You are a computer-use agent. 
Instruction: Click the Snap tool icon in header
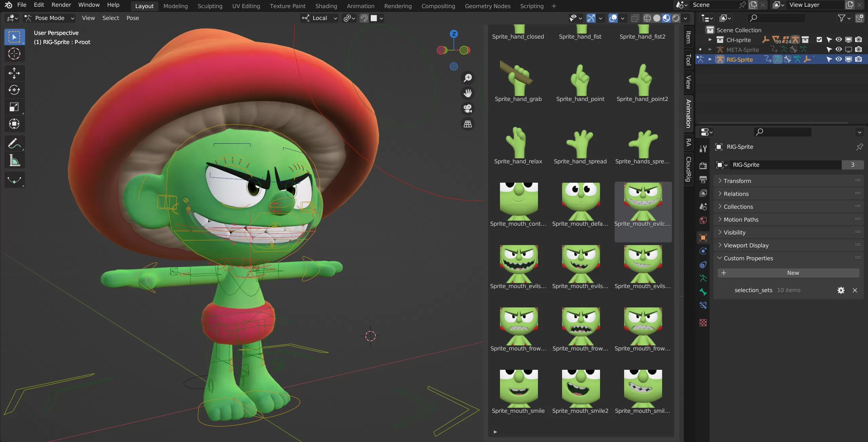[x=364, y=18]
